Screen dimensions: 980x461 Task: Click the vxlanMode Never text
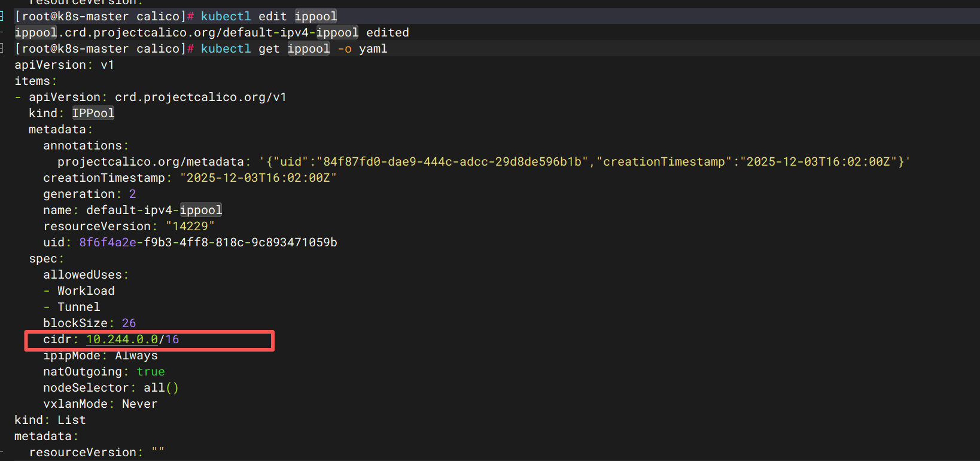click(139, 404)
